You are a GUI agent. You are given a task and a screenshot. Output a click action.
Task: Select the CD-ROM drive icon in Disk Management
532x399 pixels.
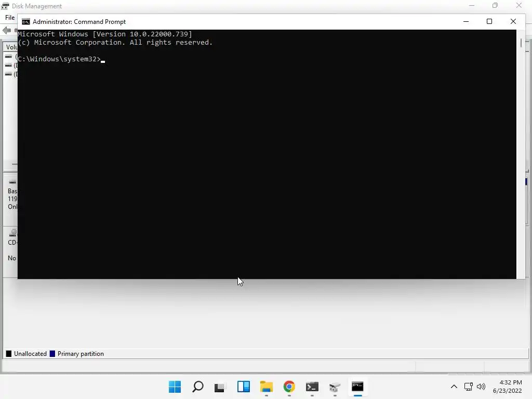click(x=12, y=232)
